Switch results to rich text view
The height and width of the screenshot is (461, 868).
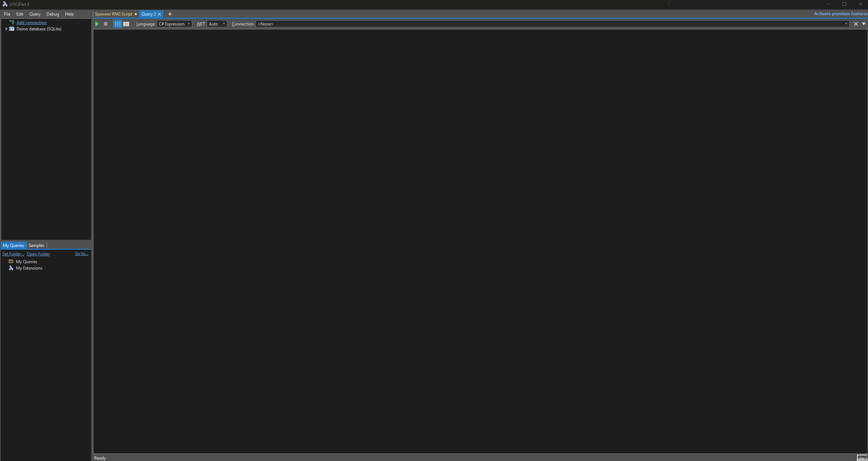coord(117,24)
